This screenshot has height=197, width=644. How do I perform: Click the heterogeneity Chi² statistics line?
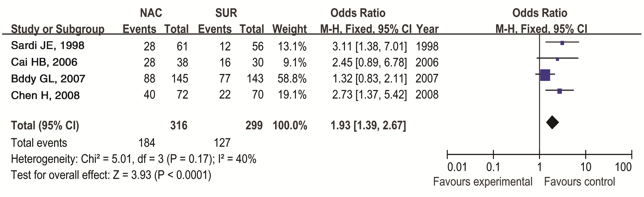tap(134, 159)
